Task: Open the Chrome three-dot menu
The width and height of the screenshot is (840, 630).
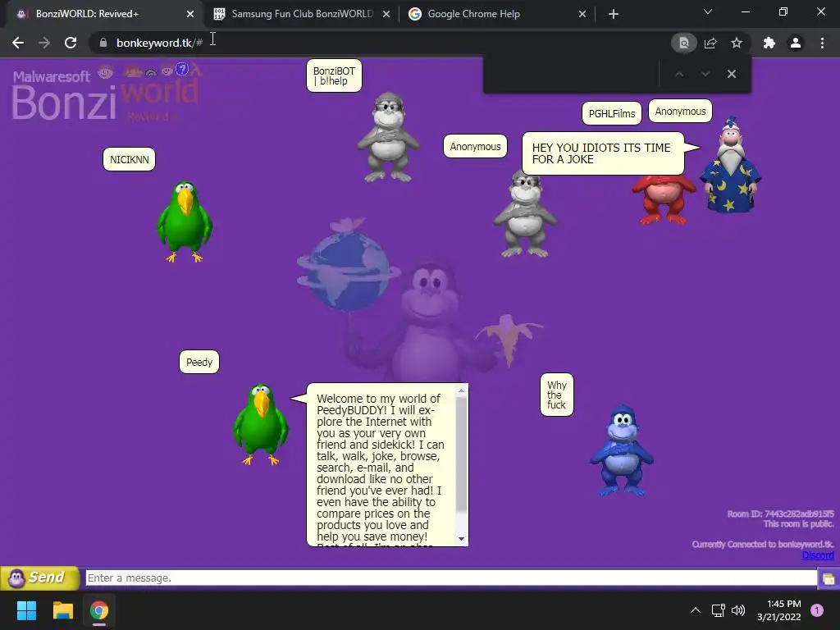Action: 822,43
